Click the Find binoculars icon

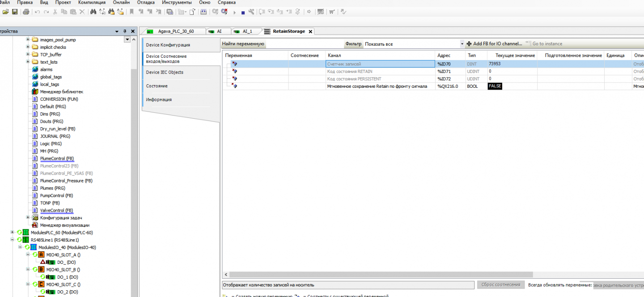click(93, 12)
